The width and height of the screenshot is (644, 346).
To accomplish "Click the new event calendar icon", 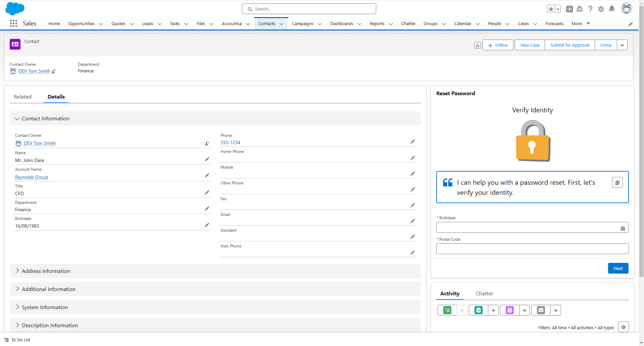I will tap(510, 310).
